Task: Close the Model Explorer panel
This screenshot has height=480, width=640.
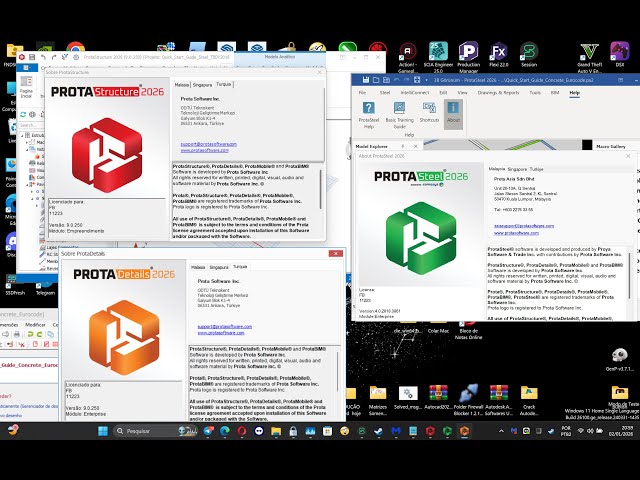Action: [416, 146]
